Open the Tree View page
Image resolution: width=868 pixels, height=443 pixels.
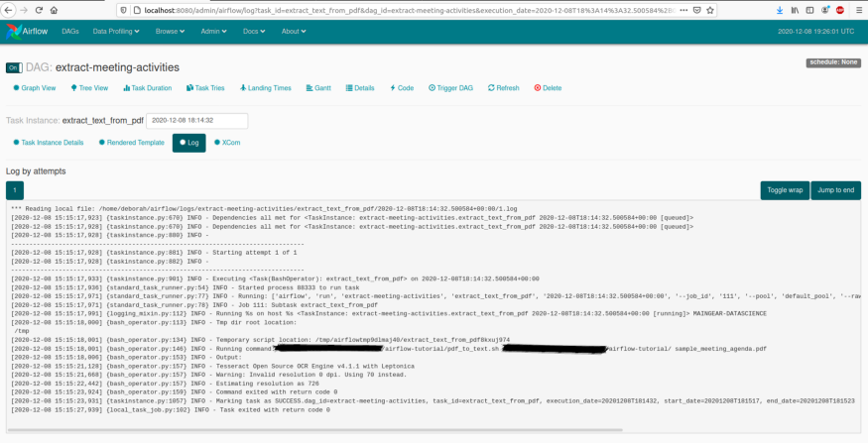click(90, 88)
